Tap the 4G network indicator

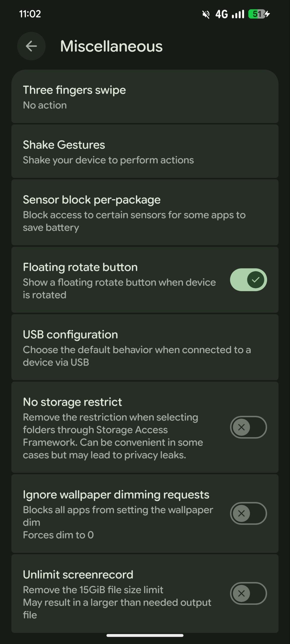click(x=222, y=14)
